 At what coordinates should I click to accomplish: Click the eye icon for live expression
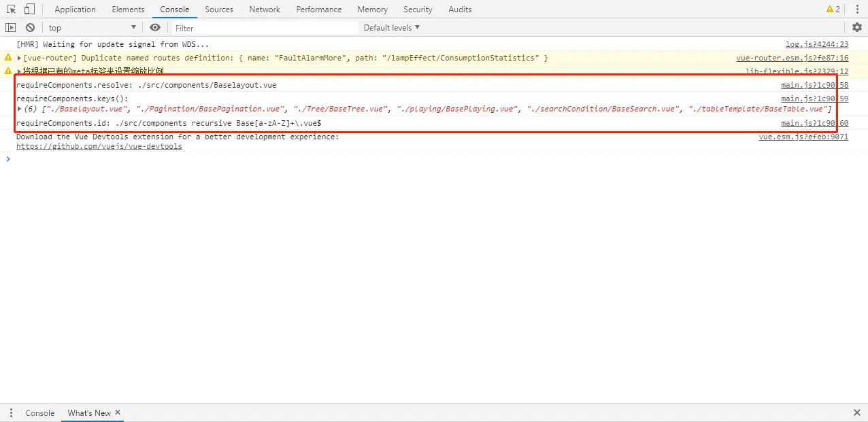(x=155, y=28)
